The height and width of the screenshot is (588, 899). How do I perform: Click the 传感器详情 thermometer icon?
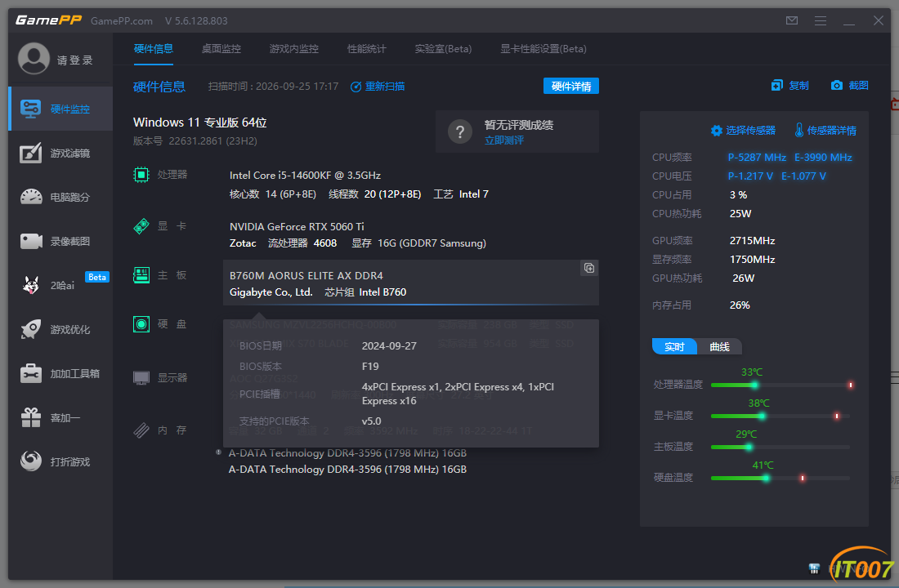(798, 130)
